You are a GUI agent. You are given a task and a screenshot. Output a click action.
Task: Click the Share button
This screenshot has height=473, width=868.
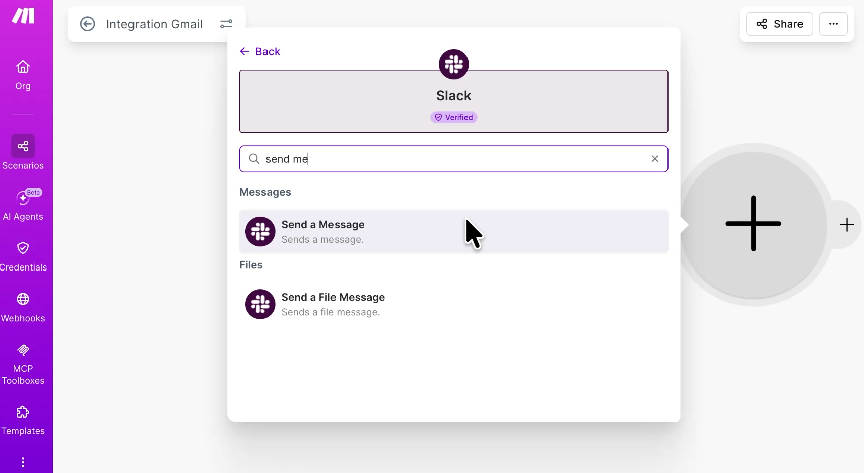tap(779, 24)
